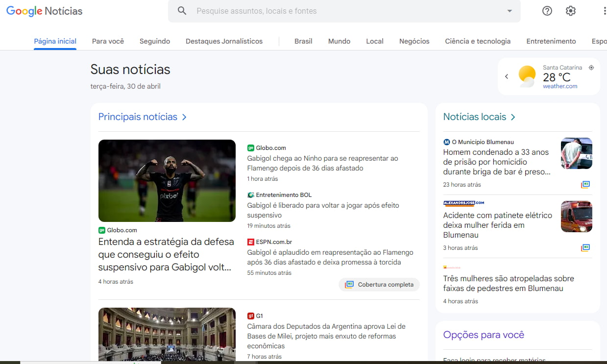Screen dimensions: 607x364
Task: Open the Entretenimento tab
Action: [551, 41]
